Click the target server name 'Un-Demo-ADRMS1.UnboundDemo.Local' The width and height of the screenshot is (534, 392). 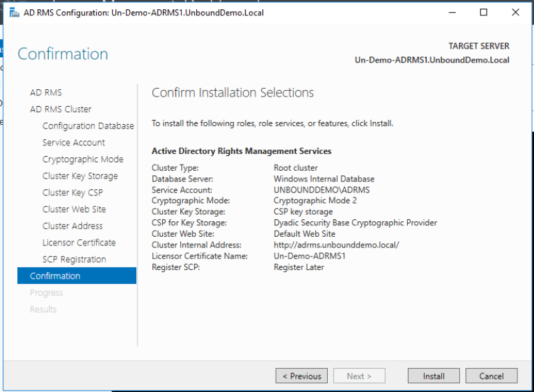432,60
